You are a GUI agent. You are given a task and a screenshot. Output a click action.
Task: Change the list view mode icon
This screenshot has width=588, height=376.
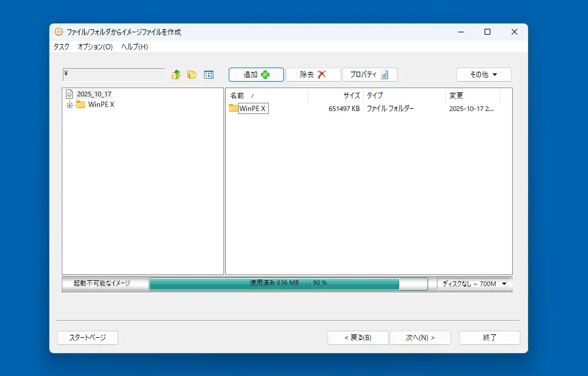[208, 75]
